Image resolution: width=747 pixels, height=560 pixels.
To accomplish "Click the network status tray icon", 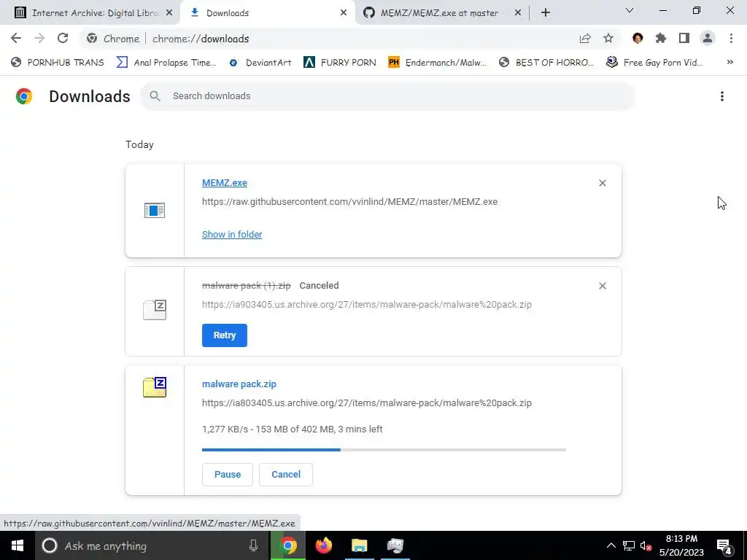I will [629, 545].
